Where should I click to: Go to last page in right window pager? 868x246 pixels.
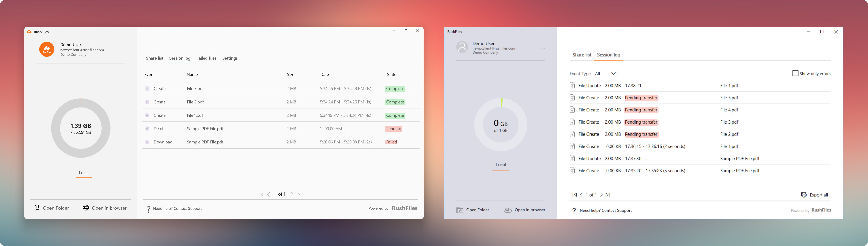tap(608, 195)
